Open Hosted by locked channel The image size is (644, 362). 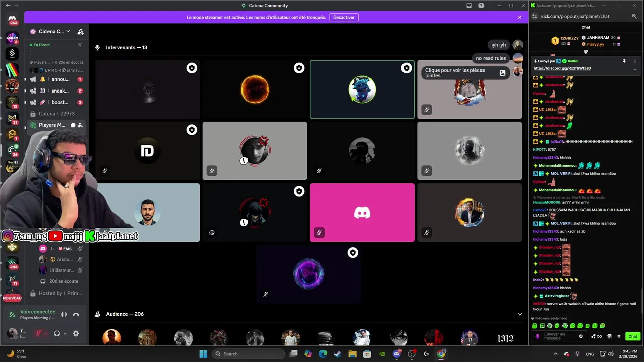pos(55,293)
